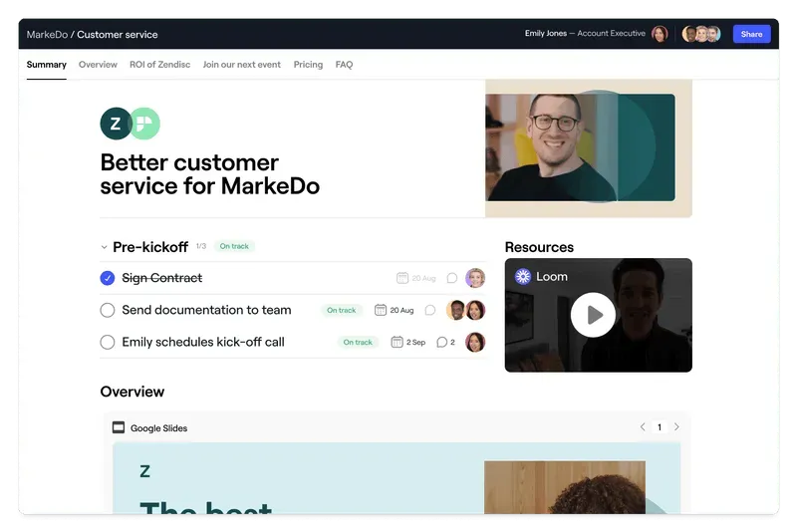The height and width of the screenshot is (532, 797).
Task: Open Emily Jones profile avatar
Action: click(660, 34)
